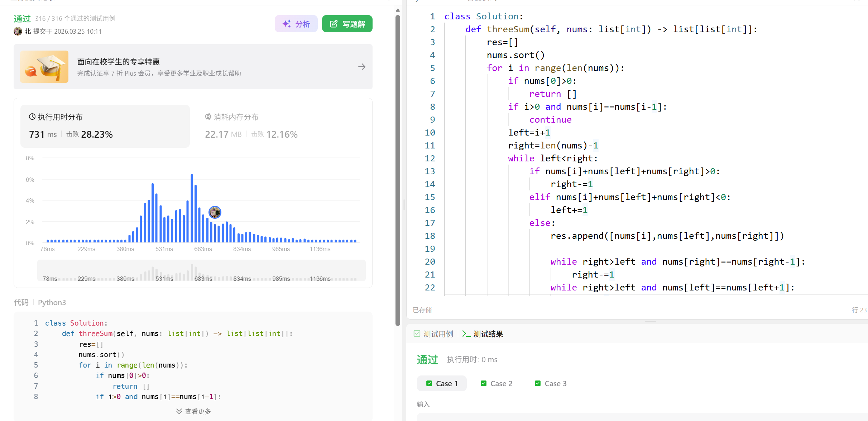The width and height of the screenshot is (868, 421).
Task: Select the Case 1 test checkbox
Action: coord(429,383)
